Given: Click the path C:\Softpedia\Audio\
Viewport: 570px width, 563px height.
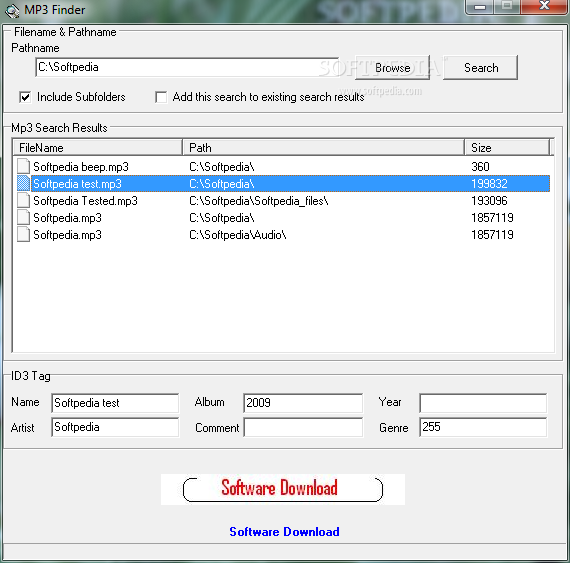Looking at the screenshot, I should coord(238,235).
